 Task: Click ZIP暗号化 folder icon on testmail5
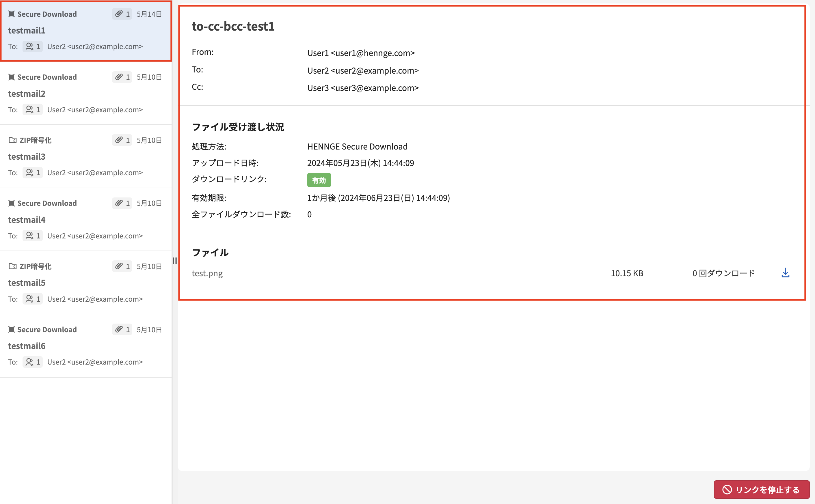12,266
